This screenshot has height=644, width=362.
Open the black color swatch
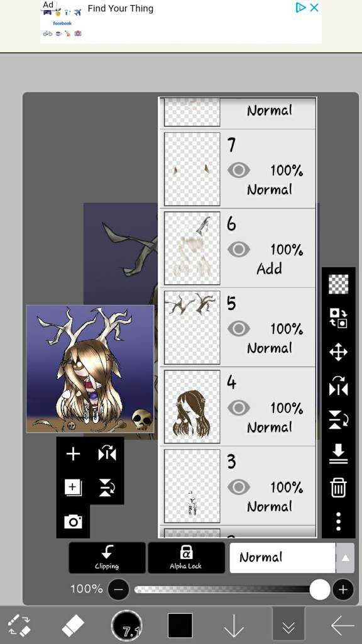click(x=180, y=626)
